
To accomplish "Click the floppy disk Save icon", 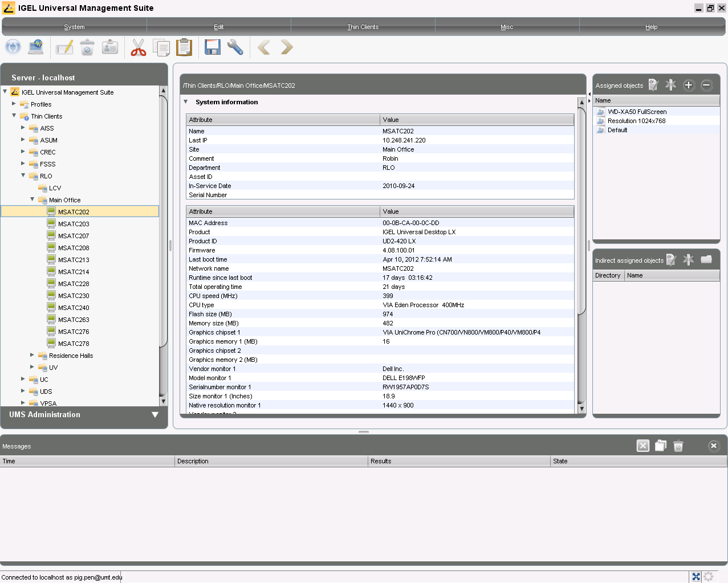I will (x=213, y=47).
